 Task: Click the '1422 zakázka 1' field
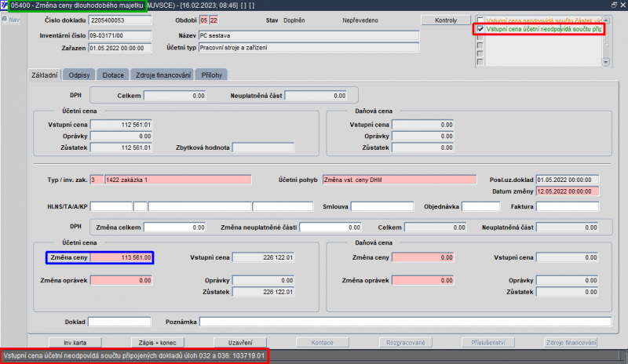tap(178, 180)
